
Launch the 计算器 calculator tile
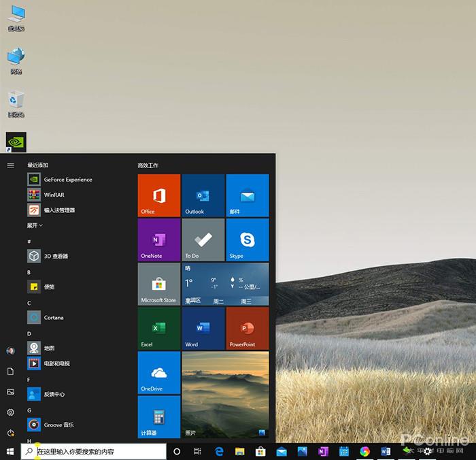tap(159, 416)
